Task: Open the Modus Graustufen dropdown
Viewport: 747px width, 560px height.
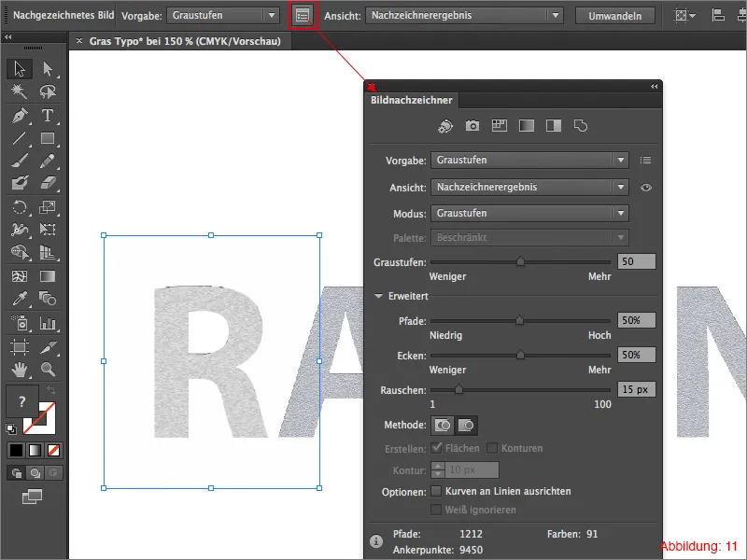Action: [529, 214]
